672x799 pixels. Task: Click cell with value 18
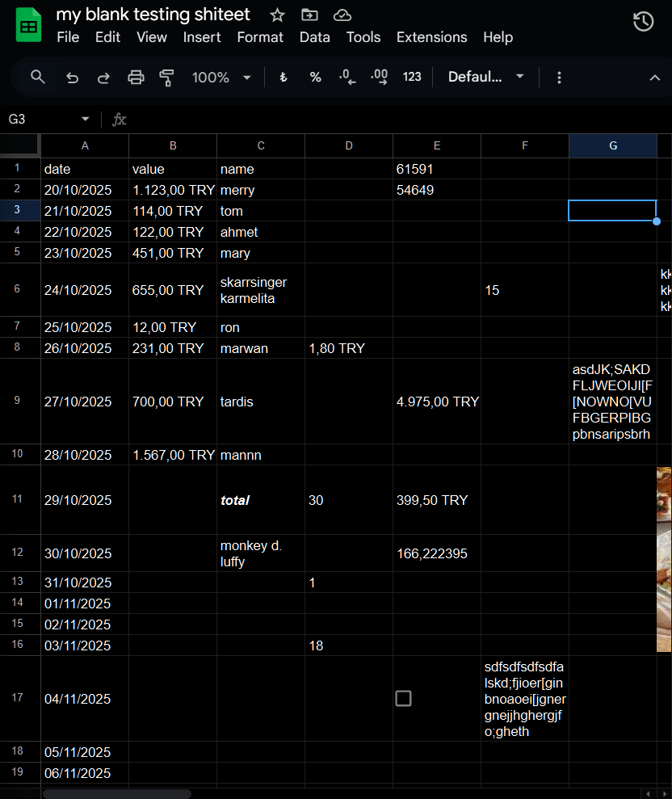pyautogui.click(x=348, y=646)
